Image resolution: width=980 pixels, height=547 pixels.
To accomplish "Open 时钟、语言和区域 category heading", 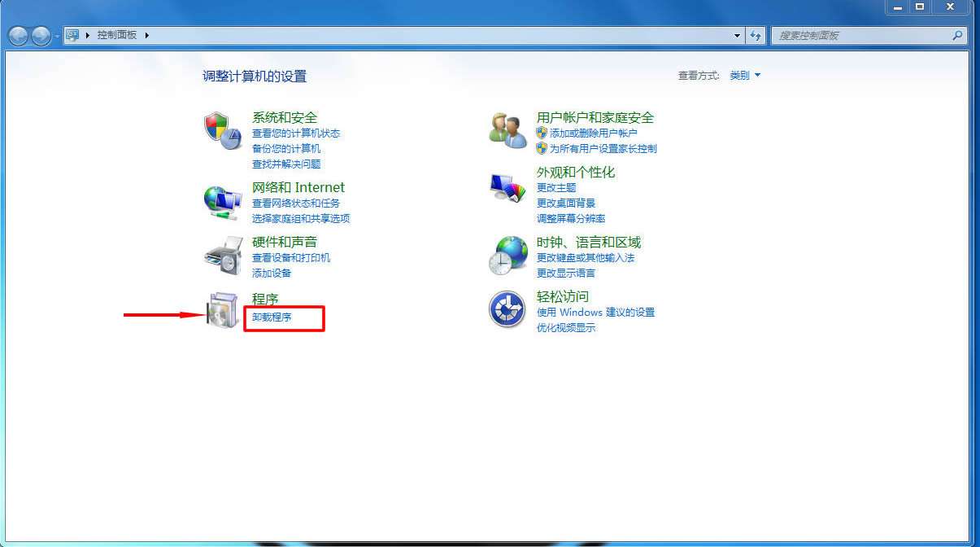I will pos(589,242).
